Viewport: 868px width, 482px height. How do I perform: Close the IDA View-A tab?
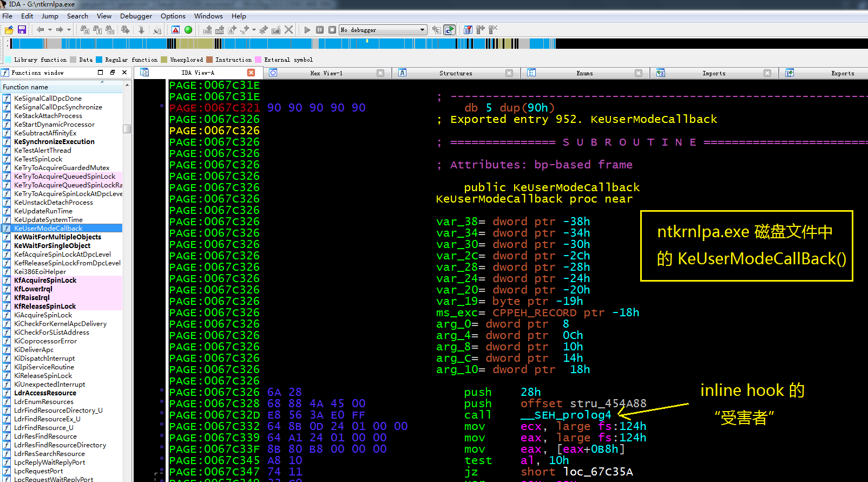(x=251, y=73)
